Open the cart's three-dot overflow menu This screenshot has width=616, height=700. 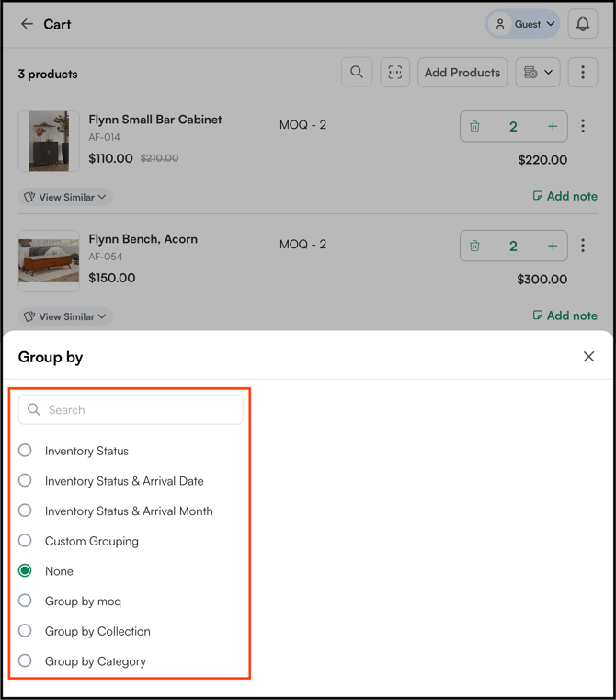click(583, 72)
